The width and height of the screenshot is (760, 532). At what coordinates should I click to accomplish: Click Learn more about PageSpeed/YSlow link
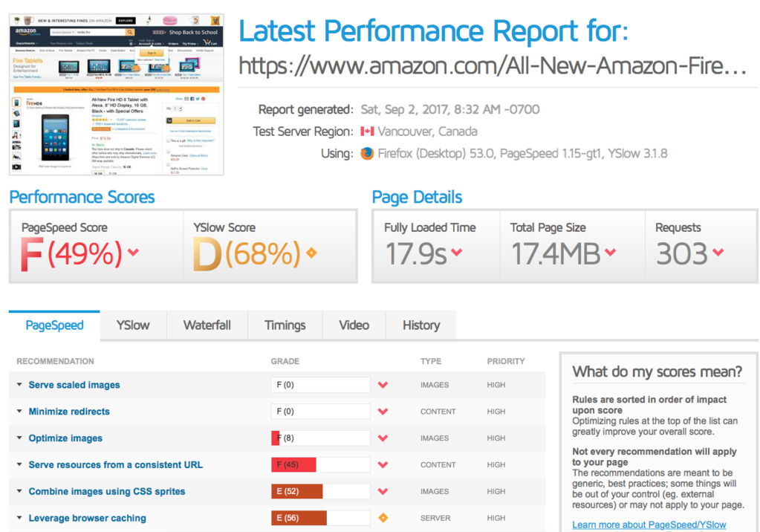pyautogui.click(x=649, y=525)
